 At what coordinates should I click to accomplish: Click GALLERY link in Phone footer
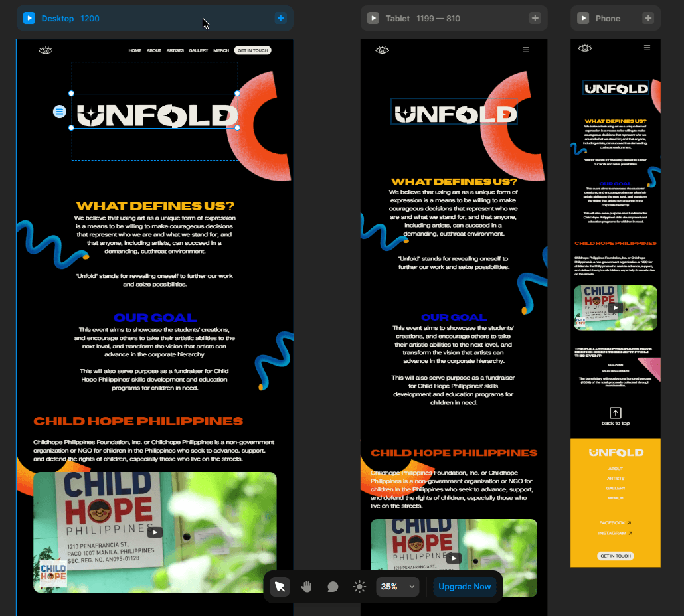pyautogui.click(x=615, y=488)
